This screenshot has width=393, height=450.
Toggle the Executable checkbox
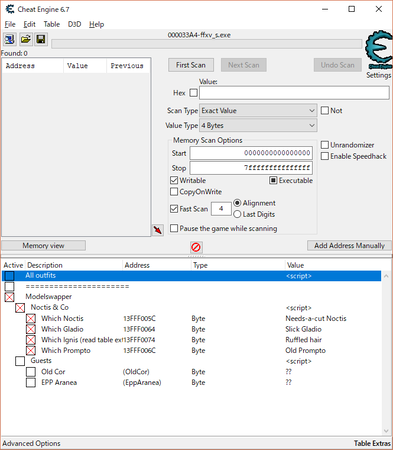[x=273, y=180]
